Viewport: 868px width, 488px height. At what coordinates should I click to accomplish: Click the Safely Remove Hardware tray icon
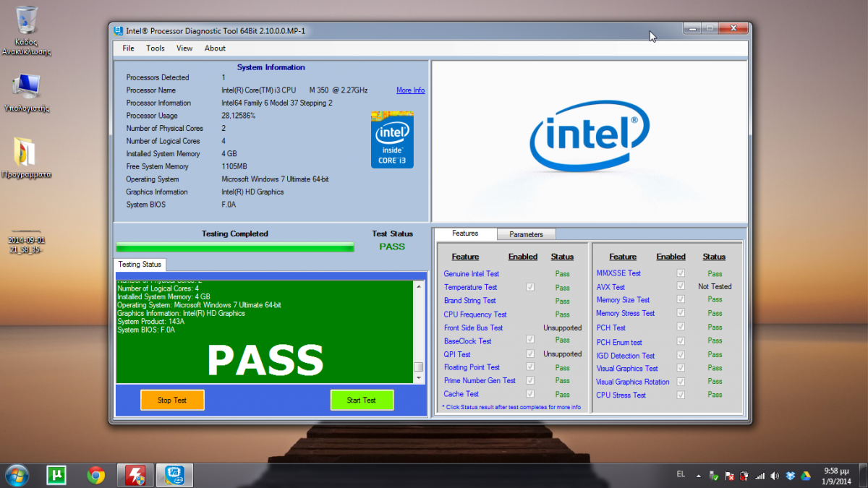714,476
